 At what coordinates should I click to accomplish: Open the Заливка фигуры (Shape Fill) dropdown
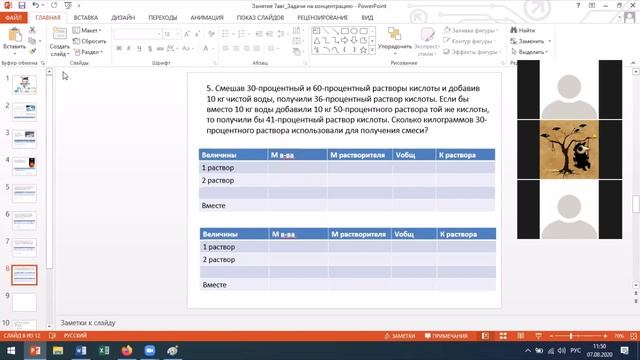pos(471,30)
